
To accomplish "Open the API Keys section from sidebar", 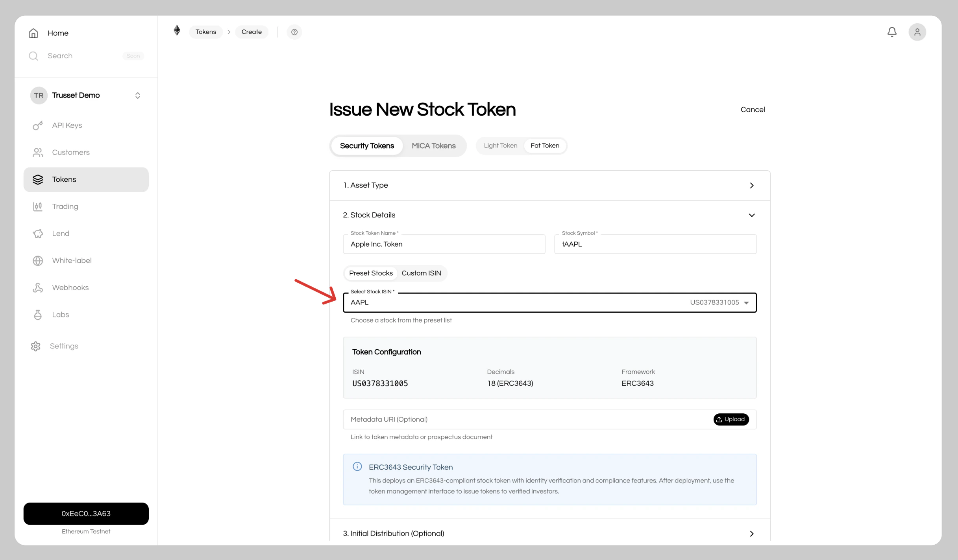I will (x=67, y=125).
